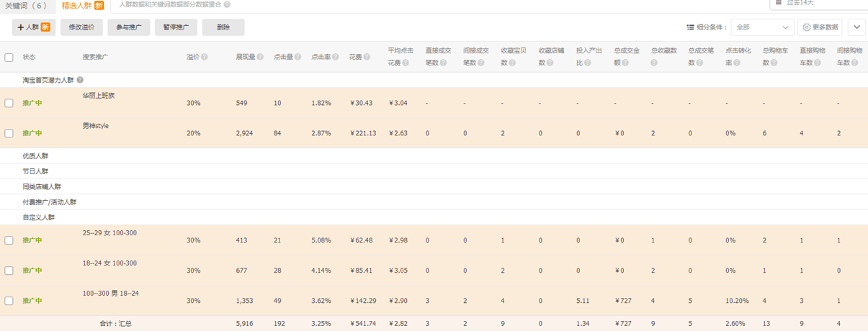Expand the chevron button right of 更多数据
Image resolution: width=868 pixels, height=331 pixels.
tap(856, 27)
